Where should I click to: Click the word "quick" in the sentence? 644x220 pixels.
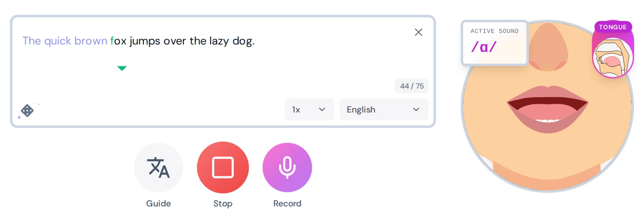58,41
